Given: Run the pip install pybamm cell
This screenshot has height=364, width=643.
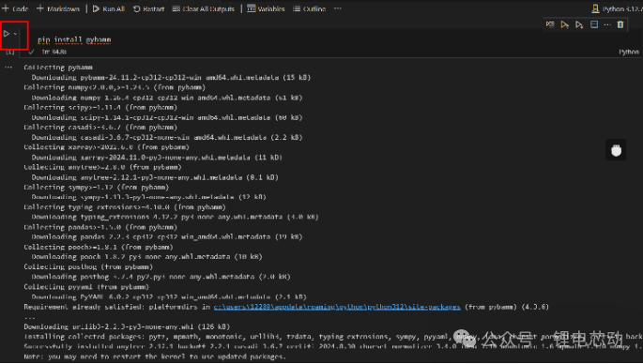Looking at the screenshot, I should tap(7, 34).
